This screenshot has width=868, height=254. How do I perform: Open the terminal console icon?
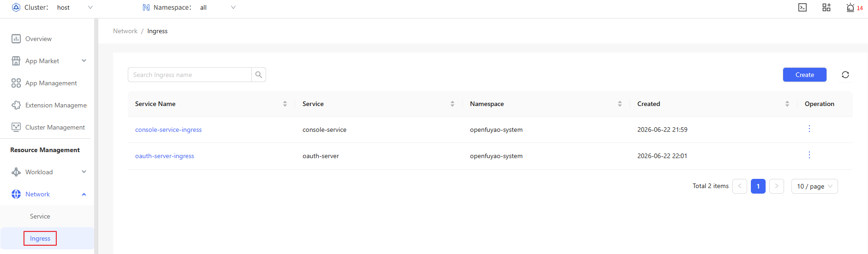pos(803,7)
